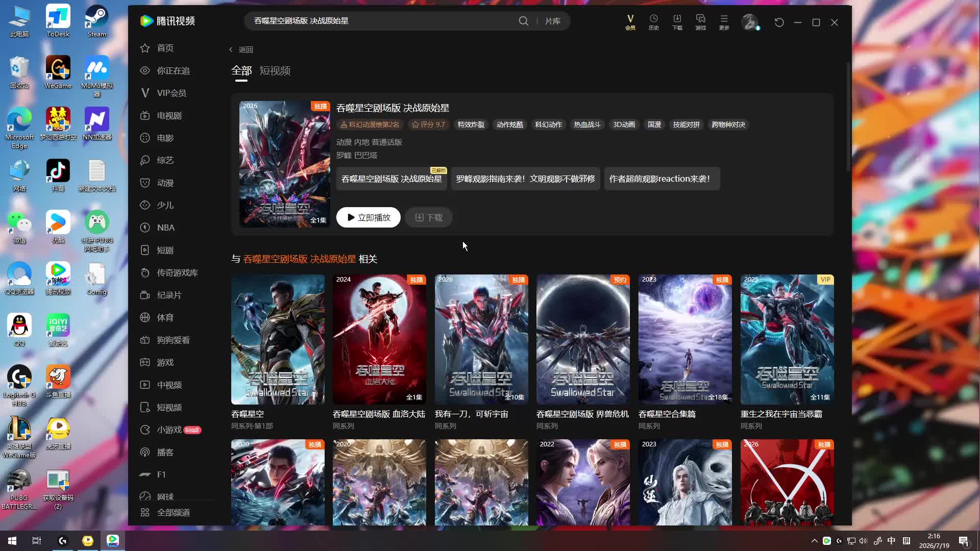The height and width of the screenshot is (551, 980).
Task: Select 罗峰观影指南来袭 clip button
Action: [525, 179]
